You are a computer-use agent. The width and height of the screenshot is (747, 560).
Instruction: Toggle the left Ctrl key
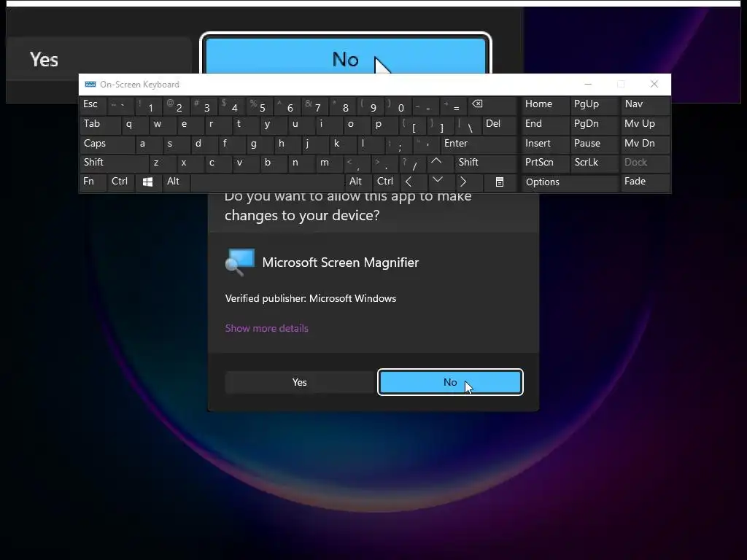(120, 182)
